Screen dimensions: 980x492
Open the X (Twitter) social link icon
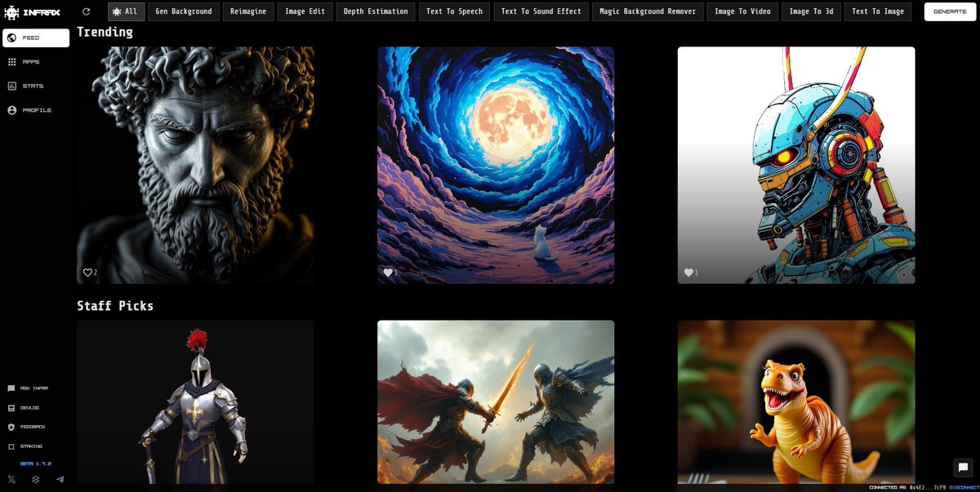click(x=11, y=479)
